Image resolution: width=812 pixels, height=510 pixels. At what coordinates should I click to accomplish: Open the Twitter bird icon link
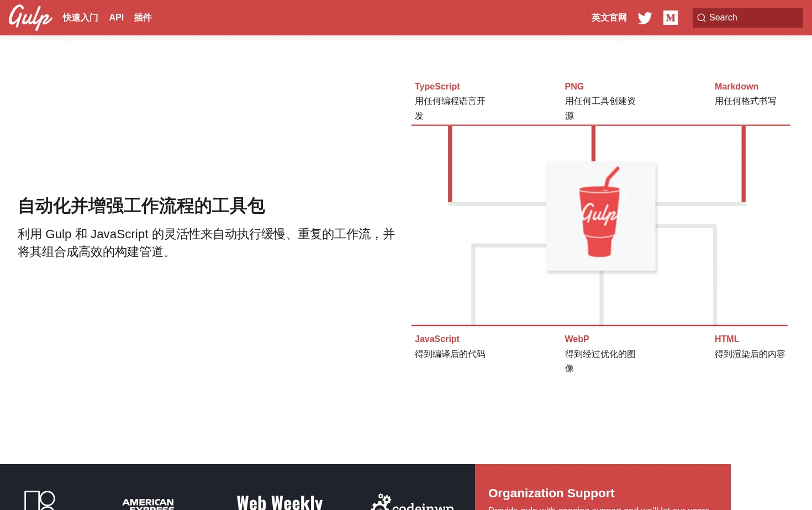click(645, 18)
